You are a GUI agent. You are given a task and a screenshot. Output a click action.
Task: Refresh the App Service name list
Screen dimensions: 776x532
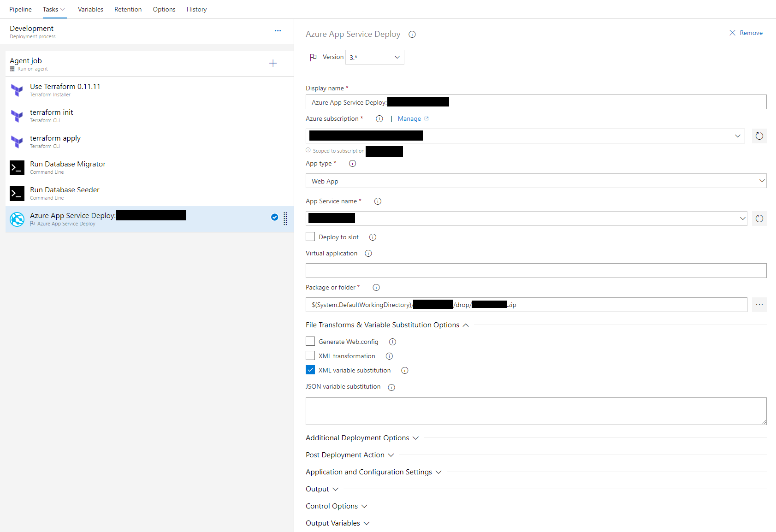click(759, 219)
